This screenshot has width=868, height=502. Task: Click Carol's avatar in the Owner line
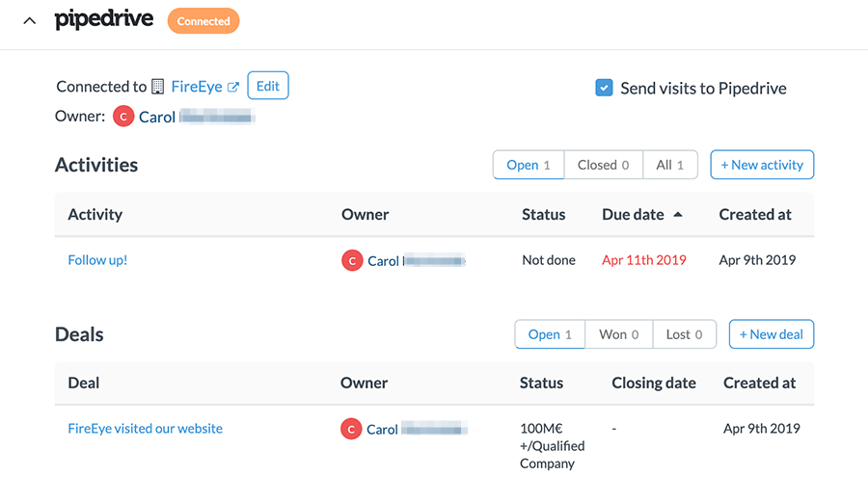(x=123, y=116)
